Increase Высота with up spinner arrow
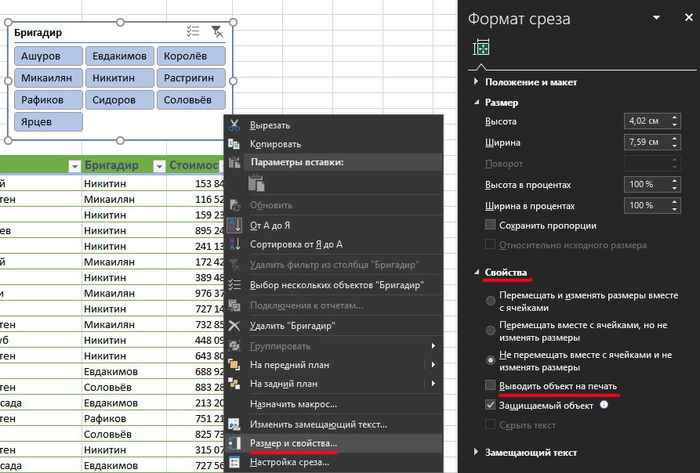 (675, 117)
